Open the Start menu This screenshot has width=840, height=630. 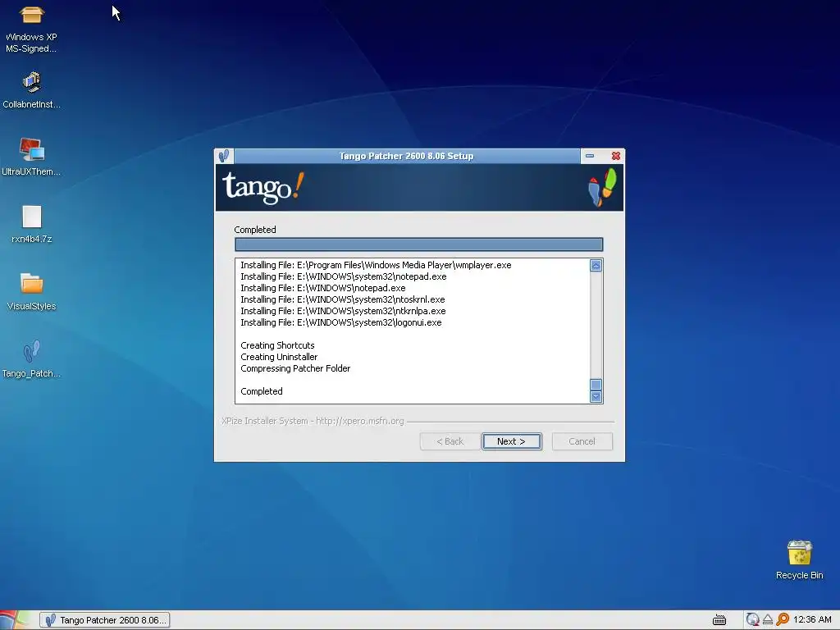pos(15,620)
